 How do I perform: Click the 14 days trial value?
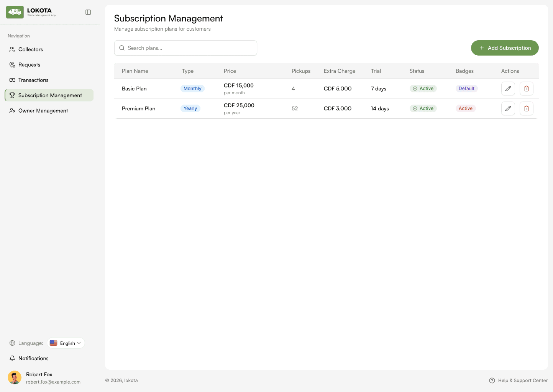point(380,108)
